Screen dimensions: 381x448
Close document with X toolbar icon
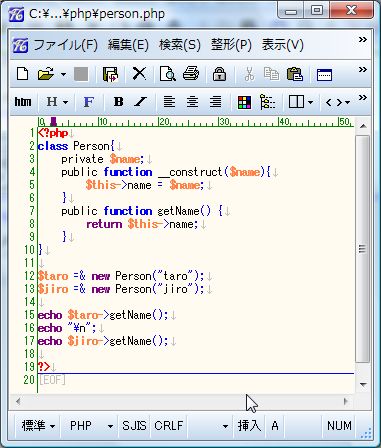point(139,73)
